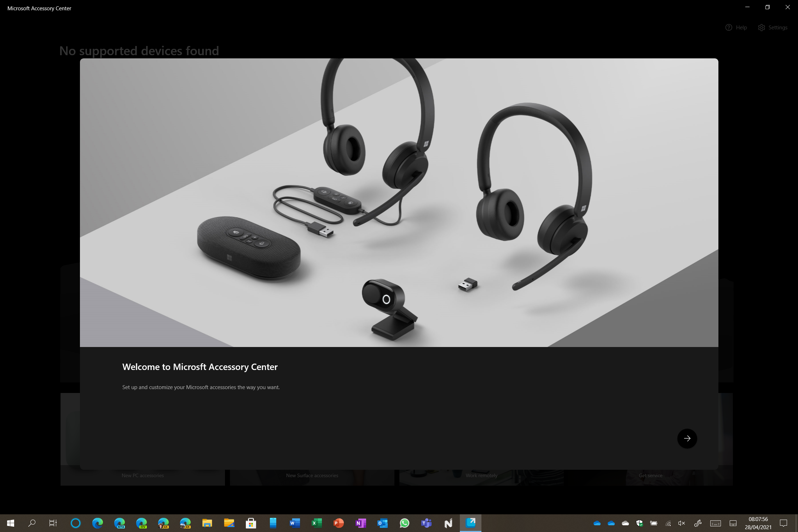Screen dimensions: 798x532
Task: Launch PowerPoint from the taskbar
Action: (x=339, y=523)
